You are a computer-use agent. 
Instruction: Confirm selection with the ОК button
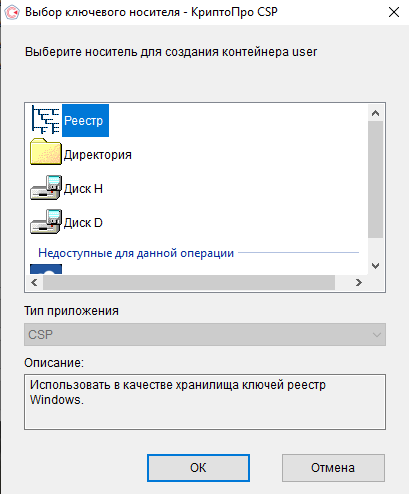(x=198, y=468)
